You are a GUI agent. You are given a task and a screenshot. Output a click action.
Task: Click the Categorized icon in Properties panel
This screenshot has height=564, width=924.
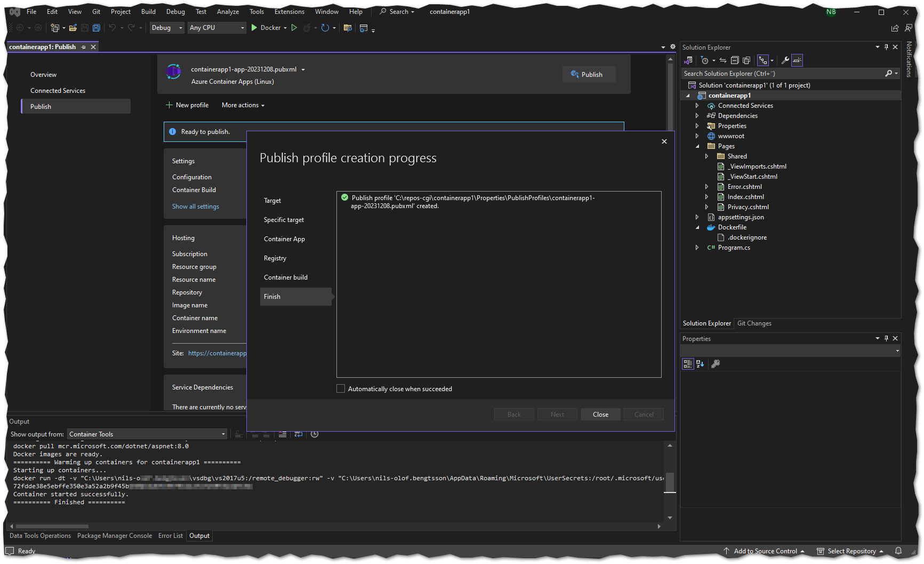pos(688,364)
